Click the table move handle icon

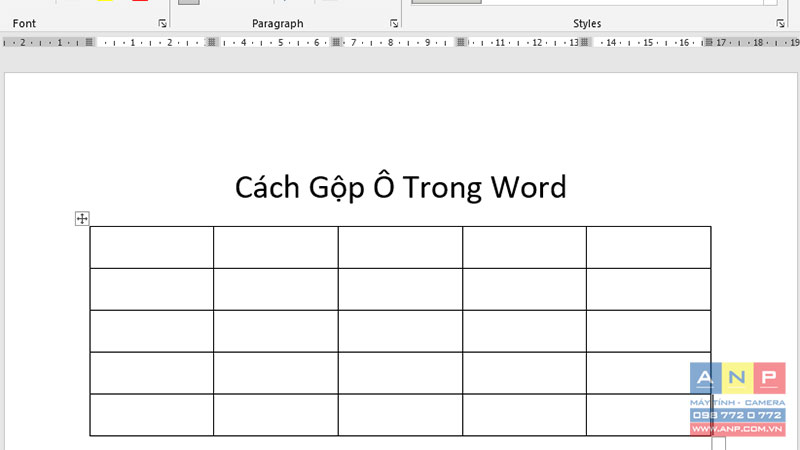pyautogui.click(x=82, y=218)
